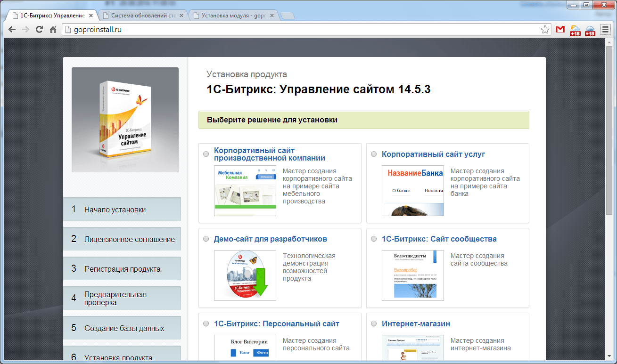Go to step 4 Предварительная проверка
This screenshot has height=364, width=617.
122,299
